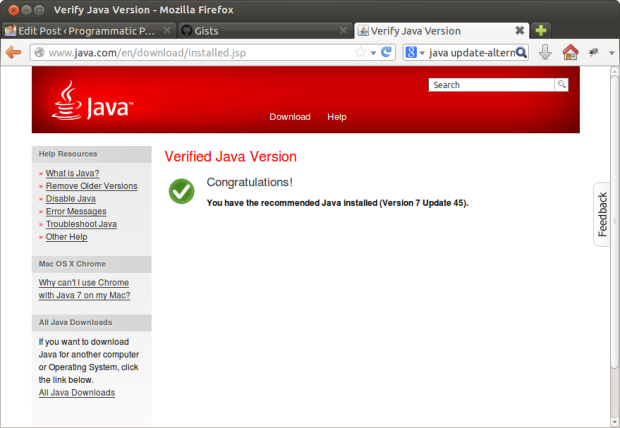Click the Help Resources section header

91,154
